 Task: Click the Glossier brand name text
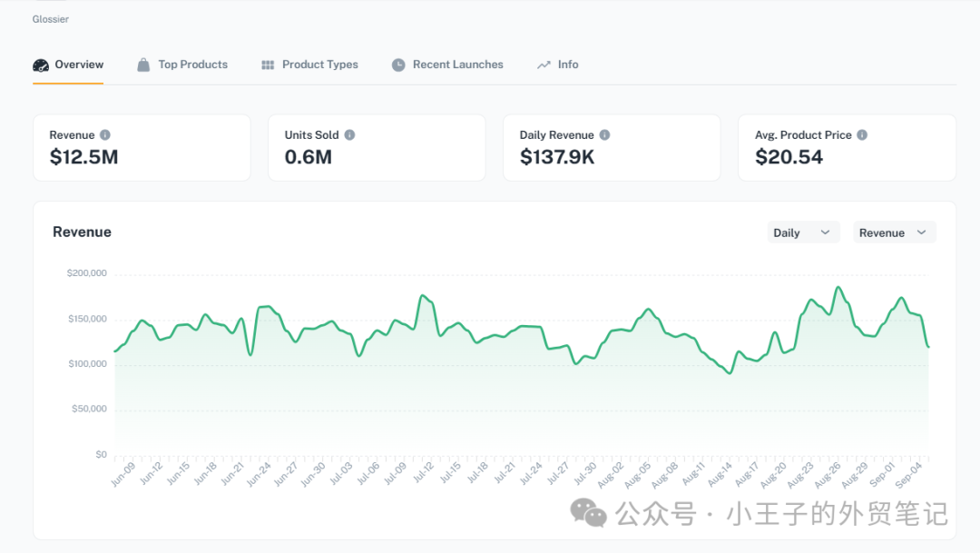51,19
